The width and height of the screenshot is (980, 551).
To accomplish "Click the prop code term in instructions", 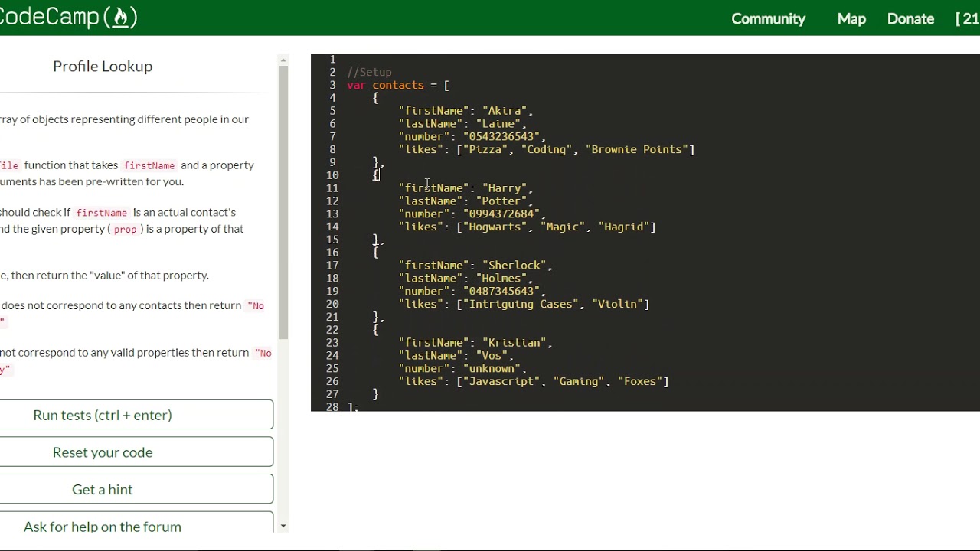I will 125,230.
